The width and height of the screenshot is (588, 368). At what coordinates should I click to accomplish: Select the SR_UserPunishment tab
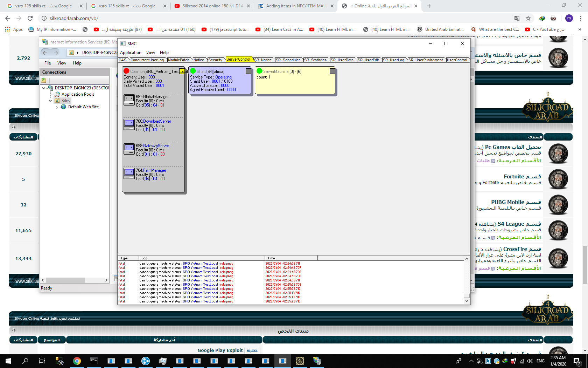point(426,60)
